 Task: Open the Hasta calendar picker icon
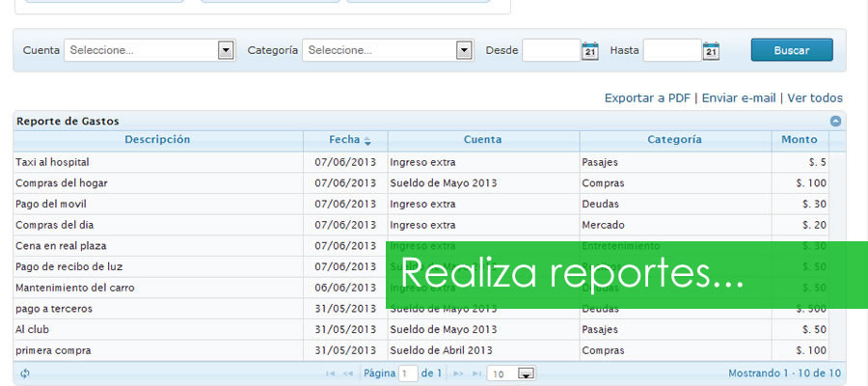tap(711, 51)
